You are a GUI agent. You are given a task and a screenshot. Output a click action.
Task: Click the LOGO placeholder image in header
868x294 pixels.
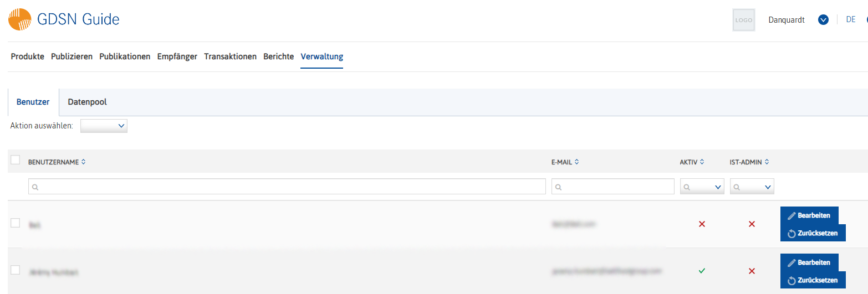[x=743, y=20]
